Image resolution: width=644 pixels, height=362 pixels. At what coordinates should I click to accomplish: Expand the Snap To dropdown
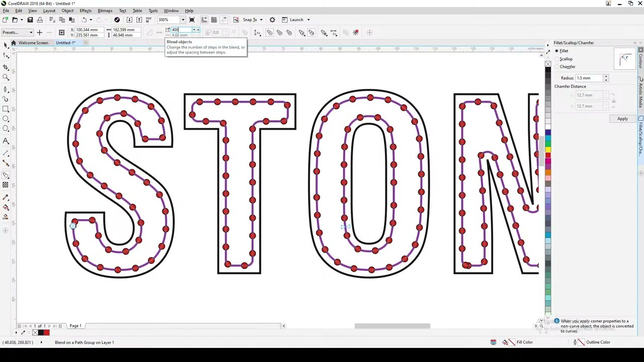pos(261,20)
